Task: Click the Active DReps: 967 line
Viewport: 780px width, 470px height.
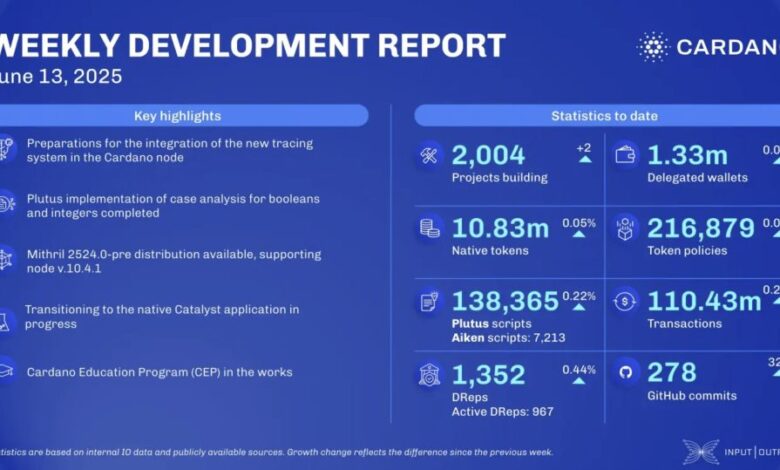Action: (x=502, y=412)
